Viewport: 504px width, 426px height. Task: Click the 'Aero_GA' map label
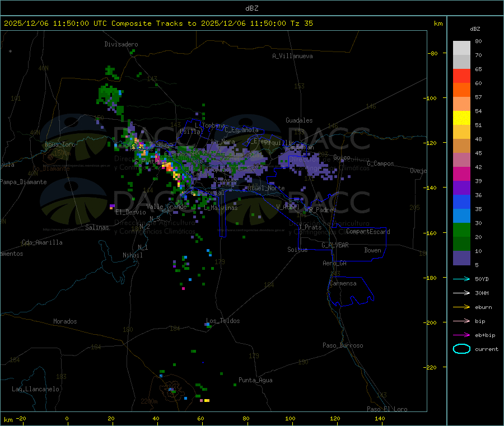coord(335,263)
